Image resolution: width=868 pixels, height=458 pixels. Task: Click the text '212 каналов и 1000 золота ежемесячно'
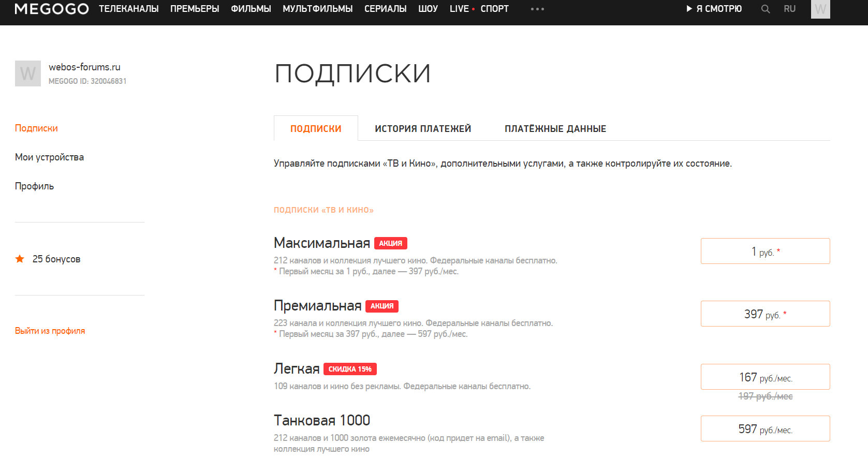pos(349,438)
